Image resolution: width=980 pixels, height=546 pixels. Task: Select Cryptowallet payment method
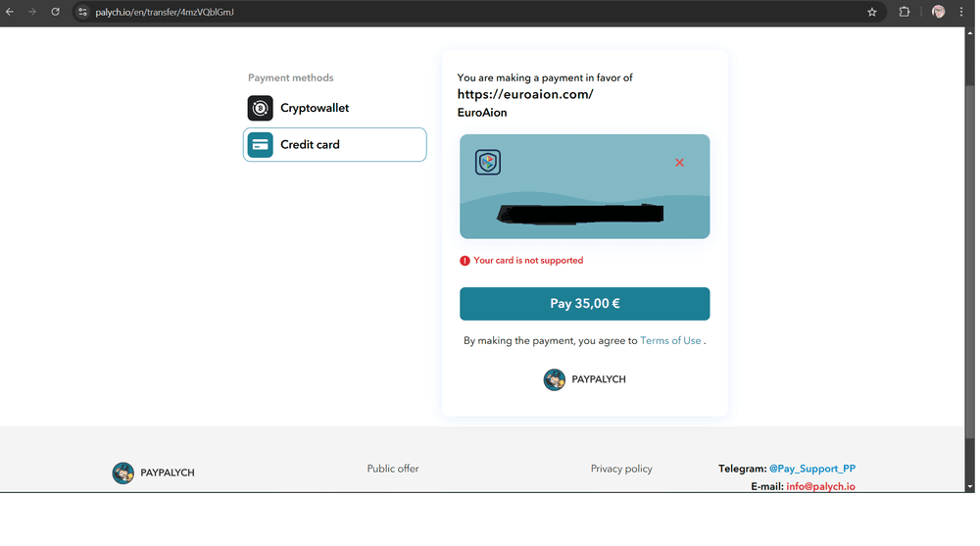[x=314, y=108]
